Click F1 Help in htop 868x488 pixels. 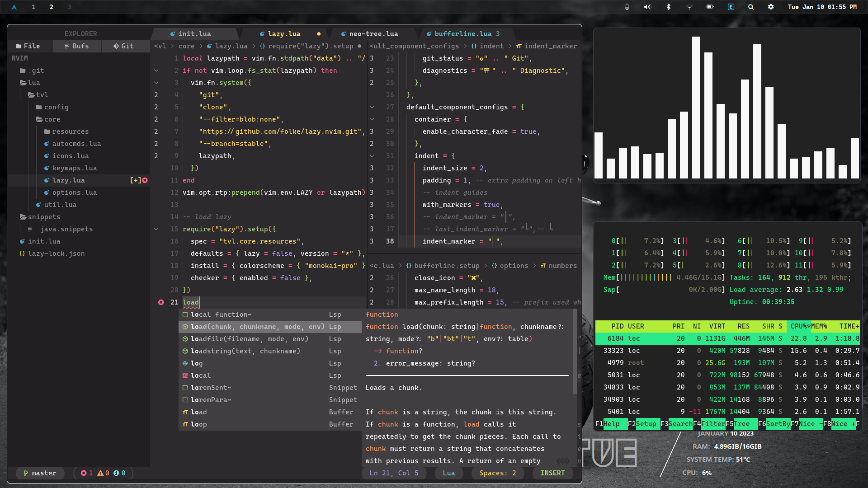pos(611,424)
